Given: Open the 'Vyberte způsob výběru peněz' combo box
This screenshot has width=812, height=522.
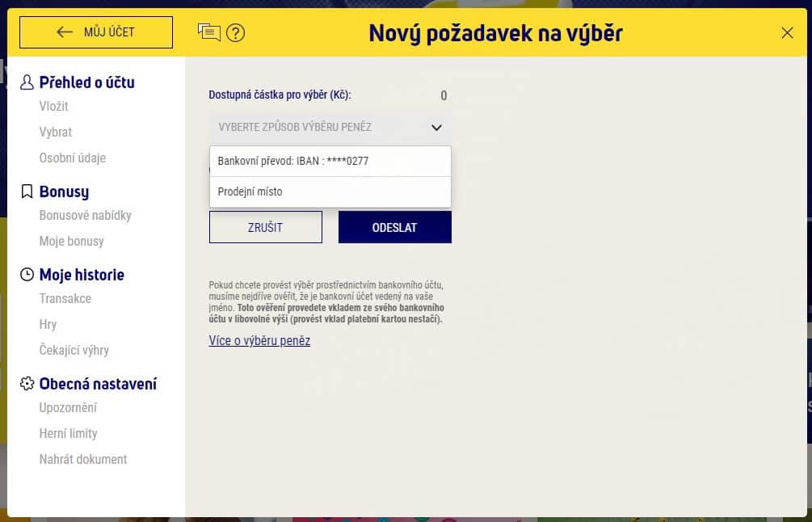Looking at the screenshot, I should (330, 128).
